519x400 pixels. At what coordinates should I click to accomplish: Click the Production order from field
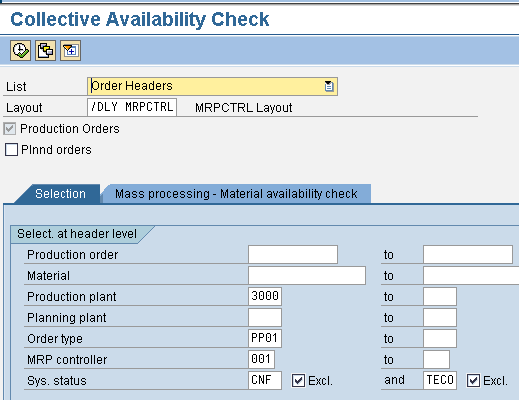pyautogui.click(x=293, y=255)
